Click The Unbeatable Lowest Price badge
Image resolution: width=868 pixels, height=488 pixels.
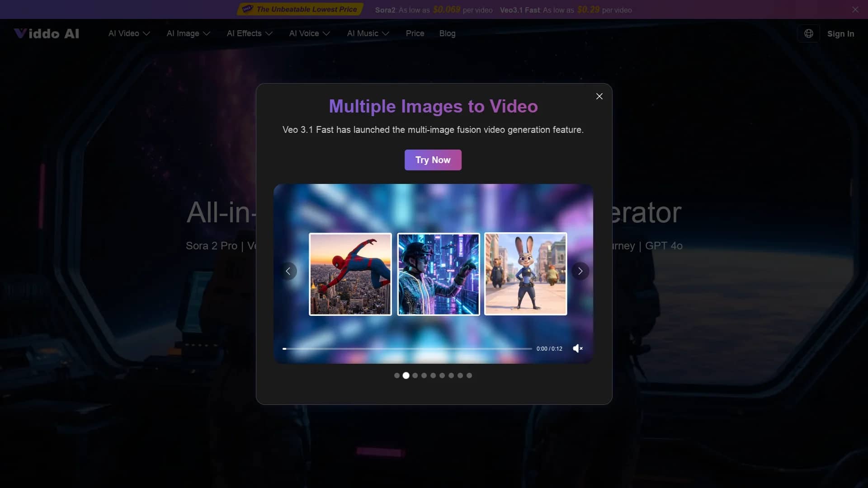coord(300,9)
